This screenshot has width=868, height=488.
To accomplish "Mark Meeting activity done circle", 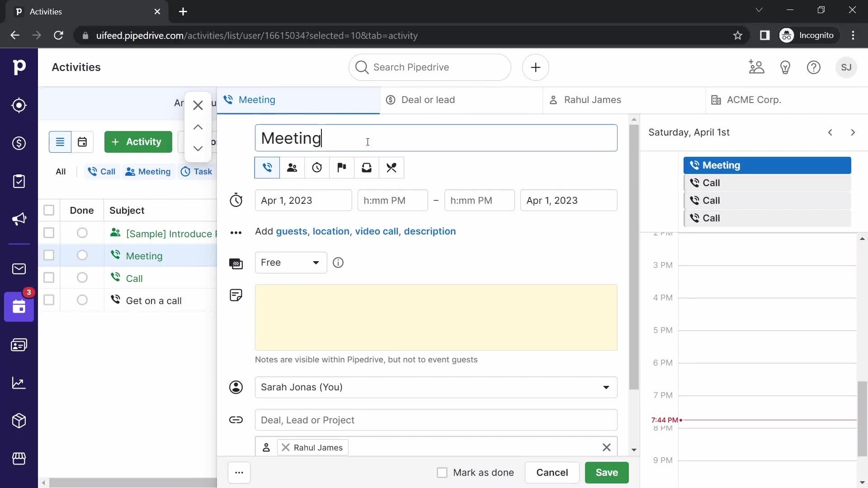I will click(x=82, y=255).
